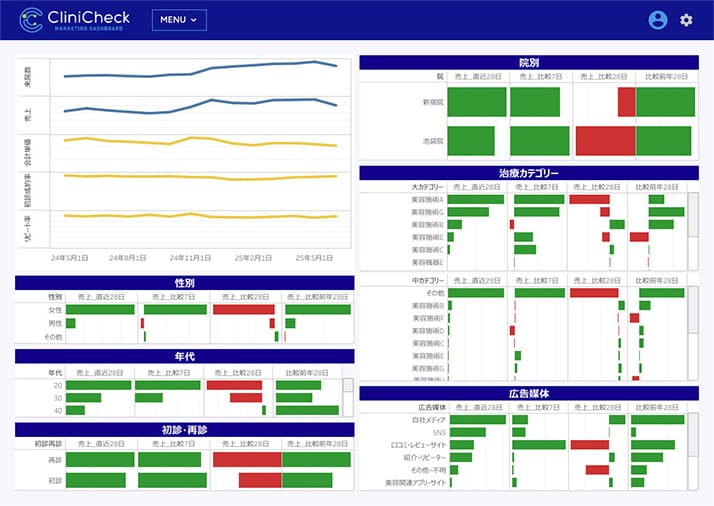Open the user account profile icon
Screen dimensions: 714x506
point(657,20)
